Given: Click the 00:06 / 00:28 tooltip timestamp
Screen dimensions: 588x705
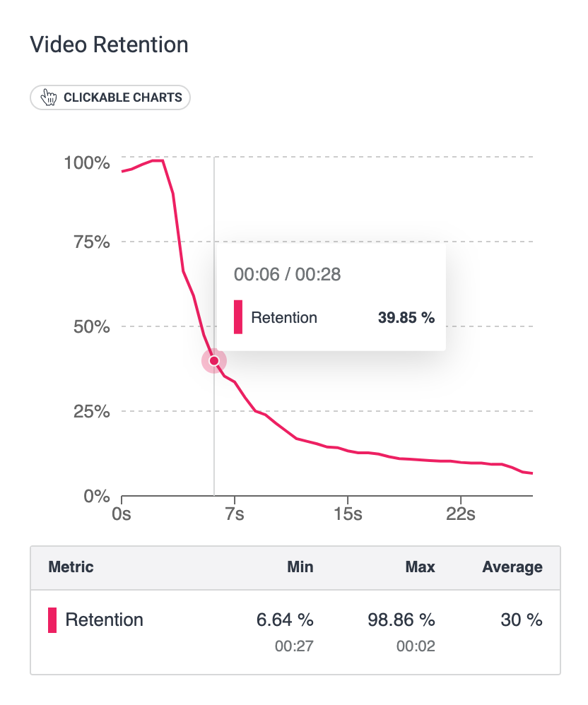Looking at the screenshot, I should point(288,274).
